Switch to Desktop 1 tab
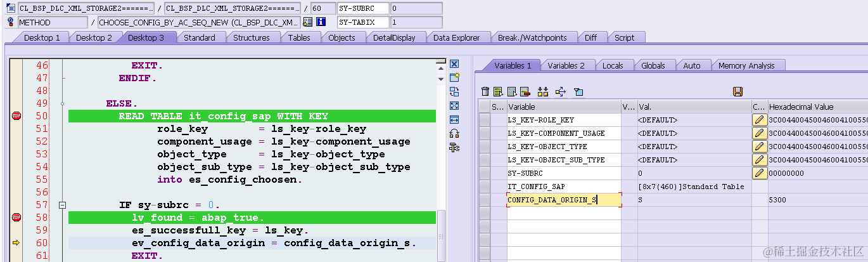Screen dimensions: 868x262 42,37
